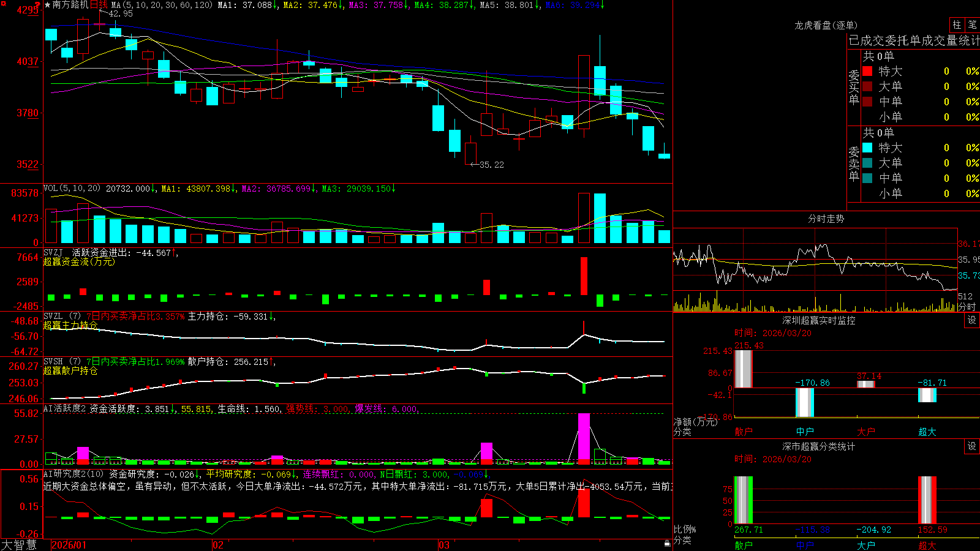Click teal 大单 sell-order color swatch
The height and width of the screenshot is (551, 980).
(x=867, y=163)
